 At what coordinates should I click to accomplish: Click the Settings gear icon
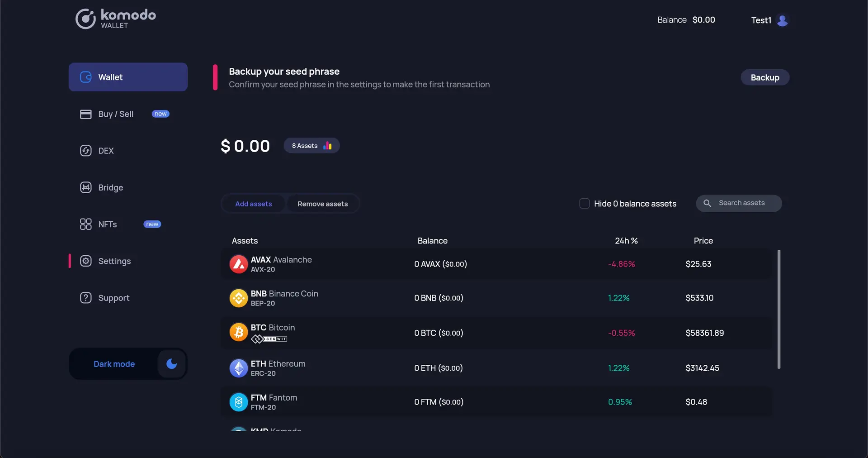(85, 261)
